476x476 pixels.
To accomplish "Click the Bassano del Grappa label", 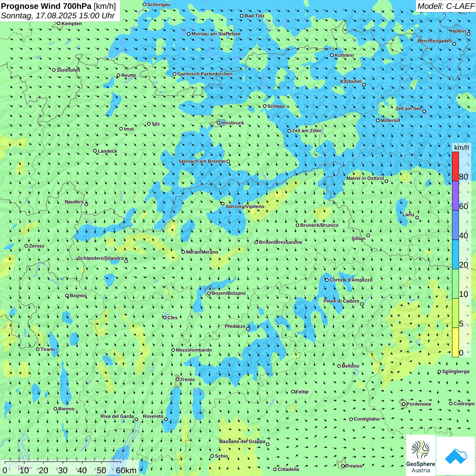I will click(242, 441).
